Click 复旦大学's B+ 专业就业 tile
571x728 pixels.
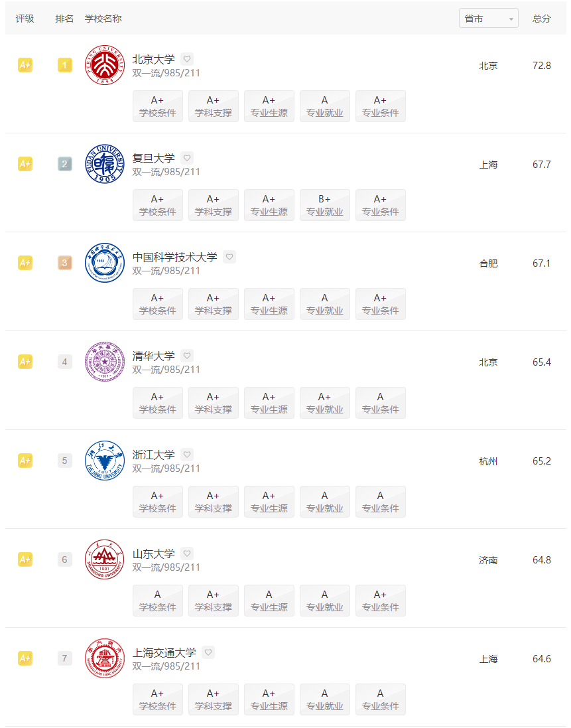point(325,205)
